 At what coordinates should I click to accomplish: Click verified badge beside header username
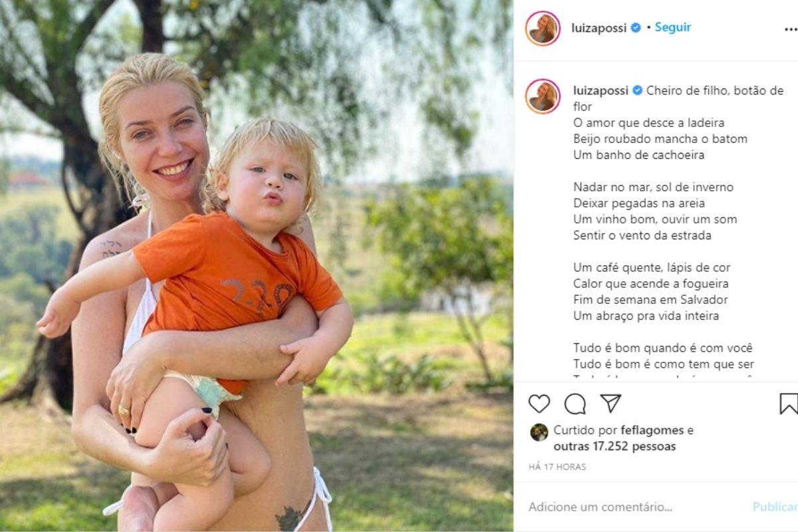(636, 28)
